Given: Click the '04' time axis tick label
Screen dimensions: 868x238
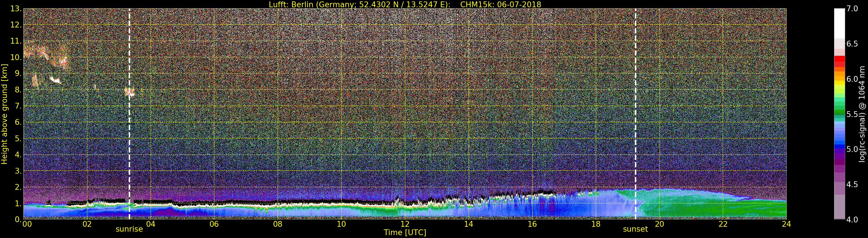Looking at the screenshot, I should [151, 224].
